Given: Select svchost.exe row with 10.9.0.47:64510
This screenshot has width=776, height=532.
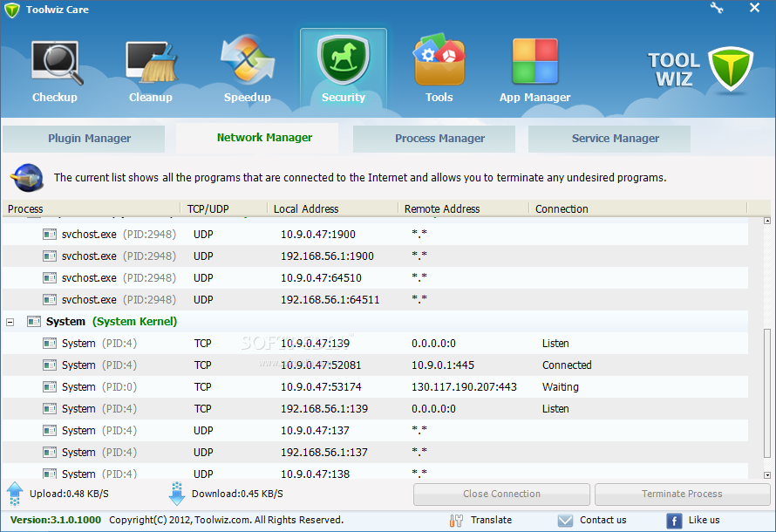Looking at the screenshot, I should (375, 278).
